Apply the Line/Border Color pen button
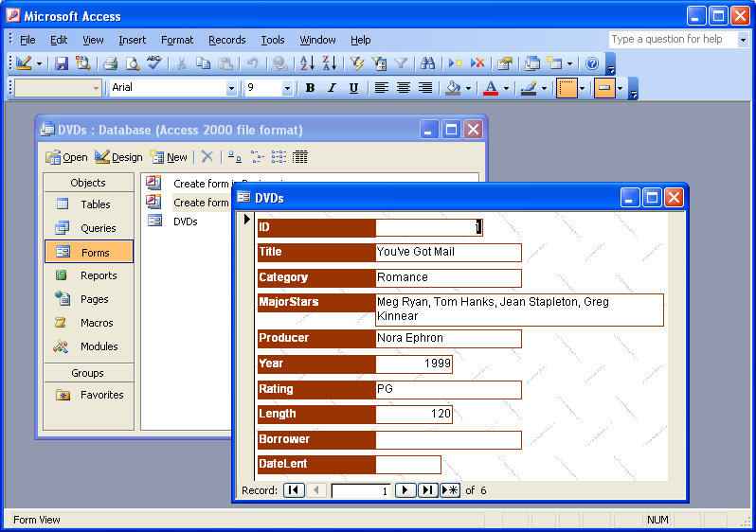 point(529,88)
